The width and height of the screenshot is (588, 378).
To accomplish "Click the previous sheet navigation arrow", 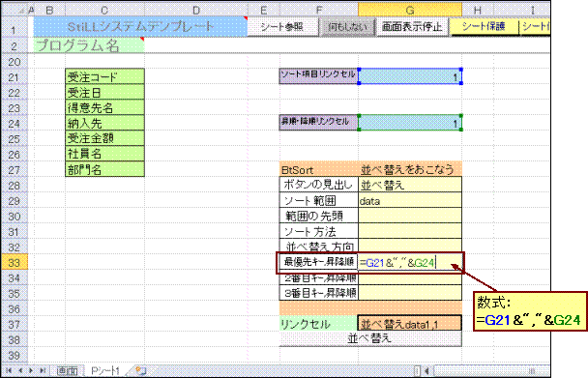I will tap(20, 370).
